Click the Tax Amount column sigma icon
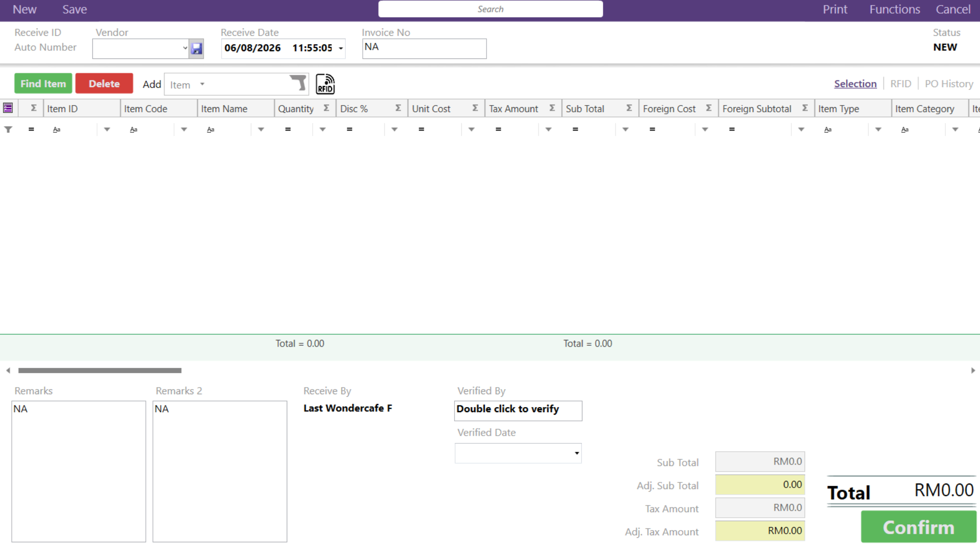The image size is (980, 547). (552, 108)
